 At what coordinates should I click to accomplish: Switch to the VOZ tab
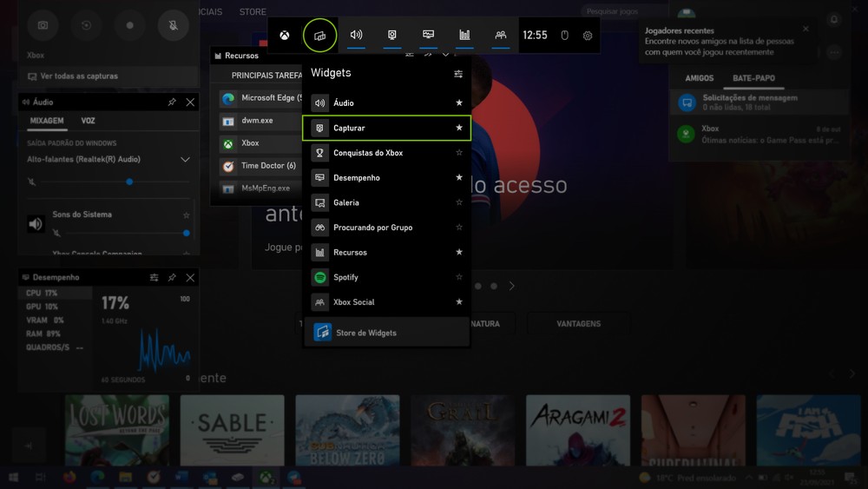point(88,121)
